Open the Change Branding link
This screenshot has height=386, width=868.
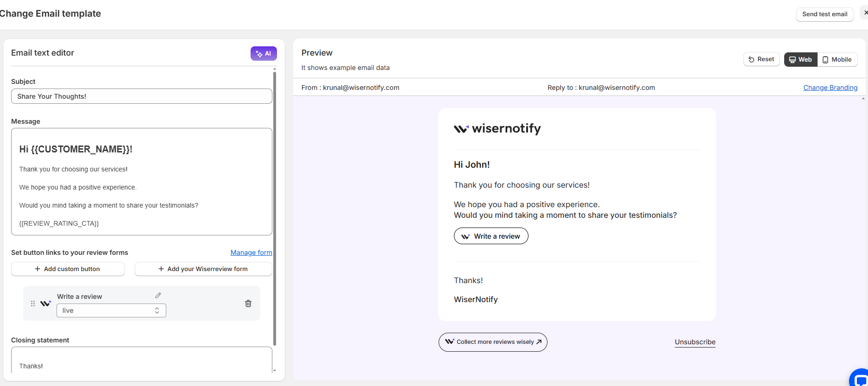point(830,88)
